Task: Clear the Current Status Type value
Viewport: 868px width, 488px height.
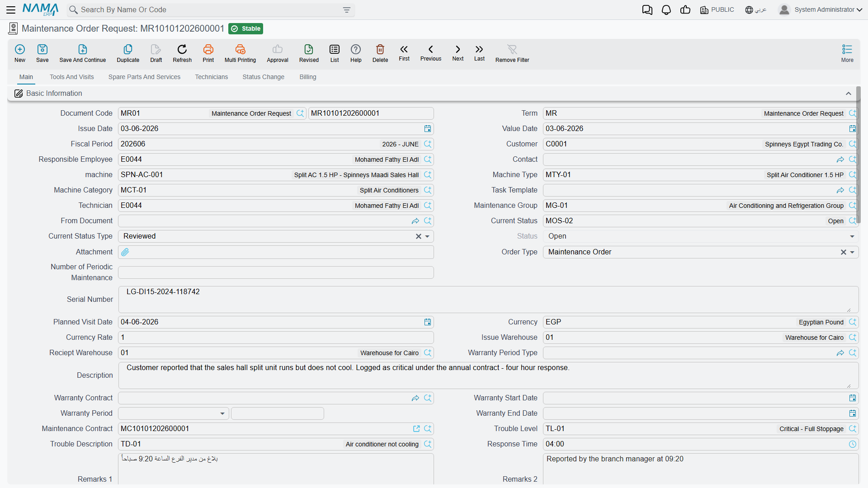Action: [419, 236]
